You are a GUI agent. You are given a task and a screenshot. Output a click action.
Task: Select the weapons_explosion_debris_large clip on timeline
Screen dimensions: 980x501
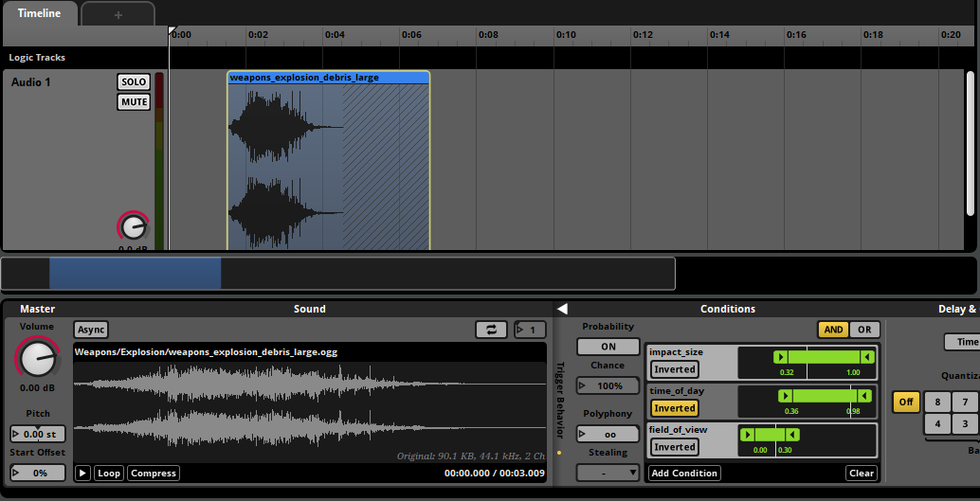[328, 161]
